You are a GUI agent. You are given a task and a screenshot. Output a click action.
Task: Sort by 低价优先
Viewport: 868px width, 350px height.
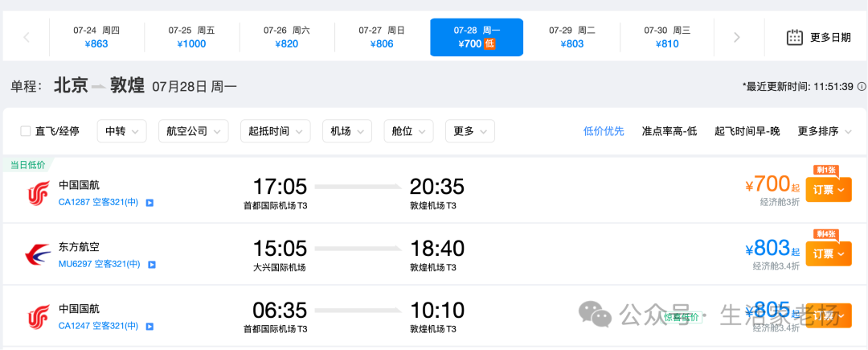(x=604, y=131)
